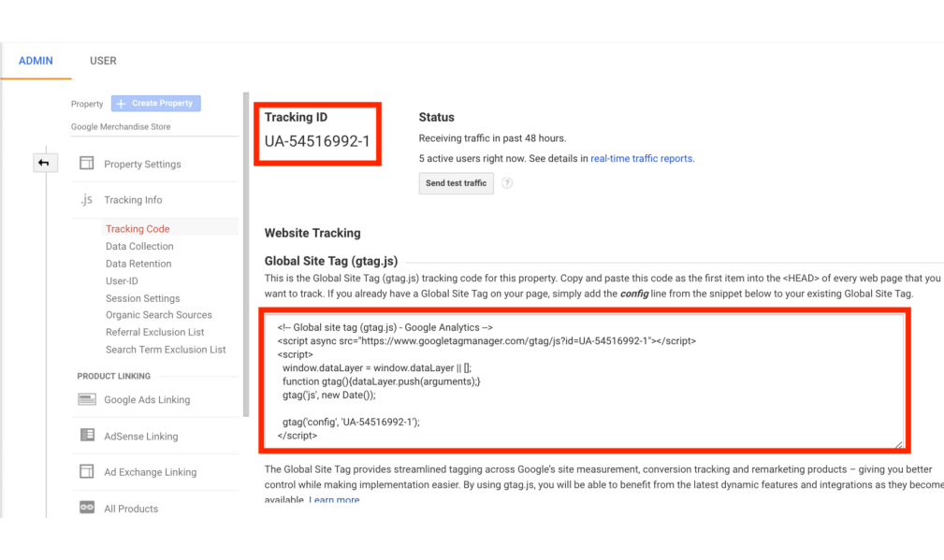This screenshot has height=560, width=944.
Task: Open Session Settings
Action: tap(143, 298)
